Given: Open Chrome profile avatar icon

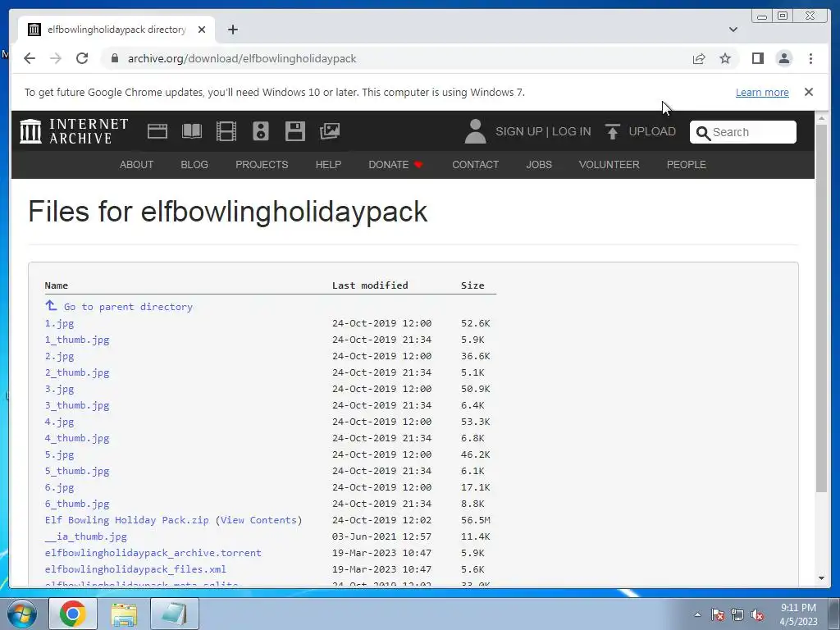Looking at the screenshot, I should coord(783,58).
